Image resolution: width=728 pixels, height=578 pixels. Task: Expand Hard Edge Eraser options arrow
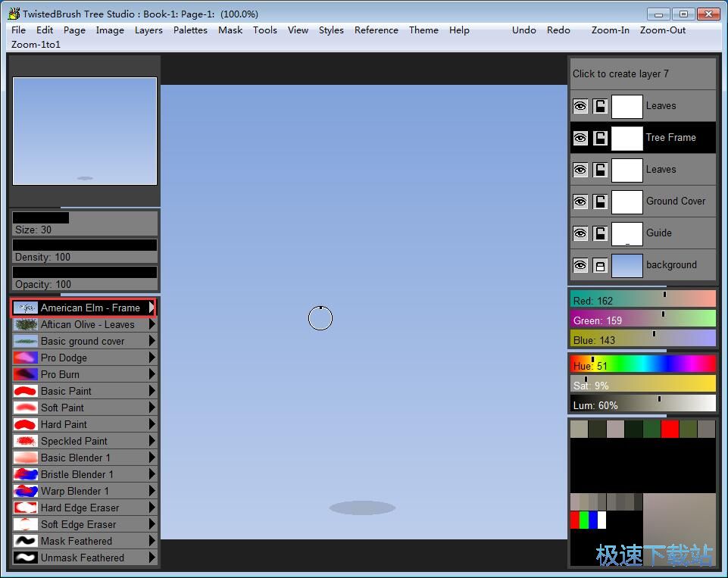(152, 508)
